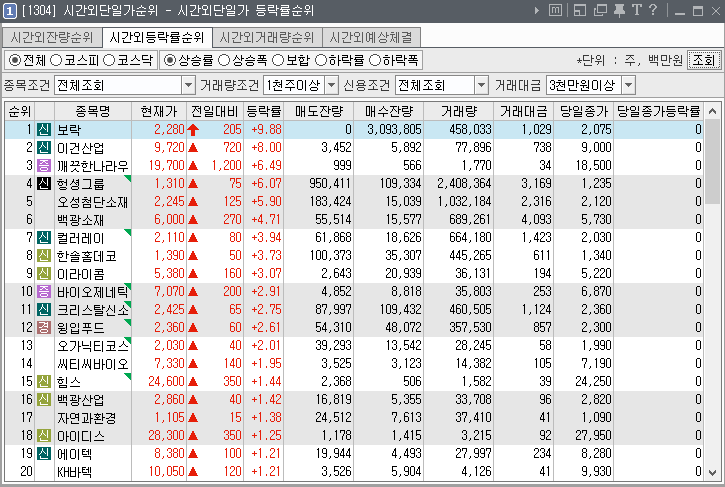Click the red up arrow in 보락 row
Image resolution: width=725 pixels, height=487 pixels.
[x=193, y=129]
